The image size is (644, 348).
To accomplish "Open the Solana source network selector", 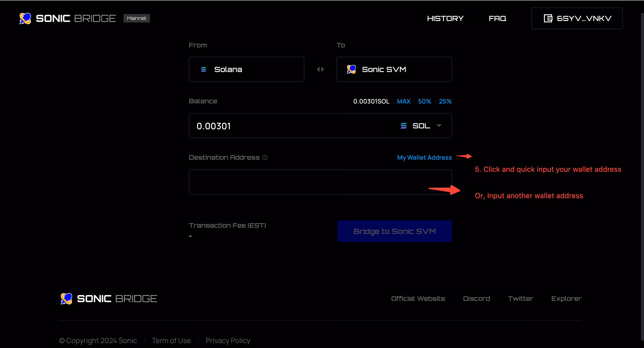I will [x=247, y=69].
